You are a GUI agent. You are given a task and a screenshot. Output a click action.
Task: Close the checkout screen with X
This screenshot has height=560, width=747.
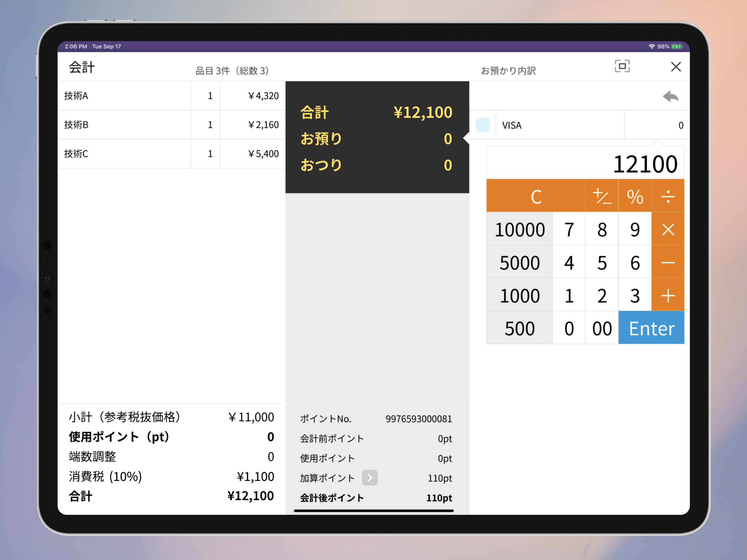[x=676, y=66]
